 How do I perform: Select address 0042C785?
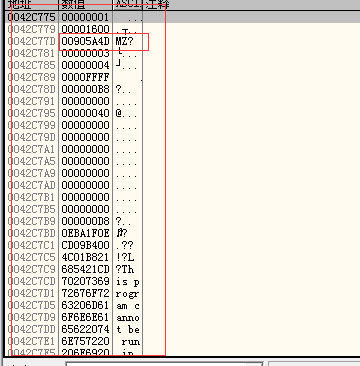pyautogui.click(x=33, y=65)
